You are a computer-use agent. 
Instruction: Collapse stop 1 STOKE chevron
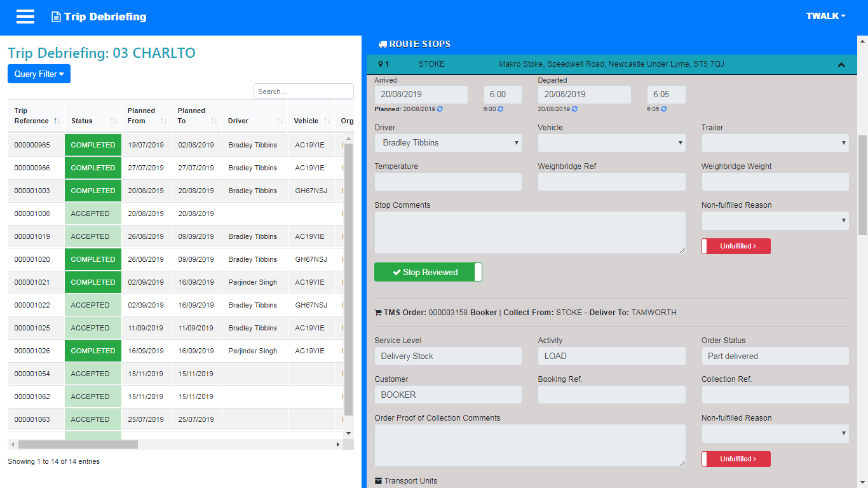841,65
